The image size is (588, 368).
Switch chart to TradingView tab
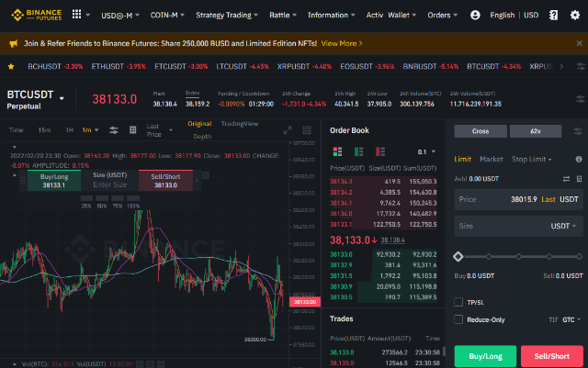(239, 124)
